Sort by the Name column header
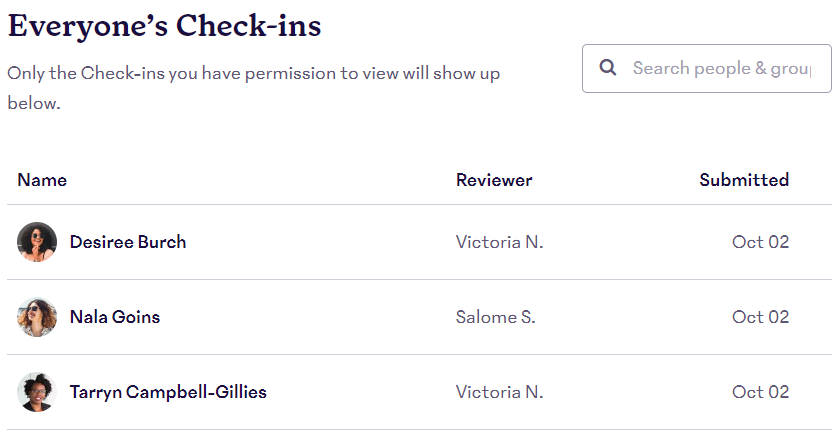 [x=42, y=180]
